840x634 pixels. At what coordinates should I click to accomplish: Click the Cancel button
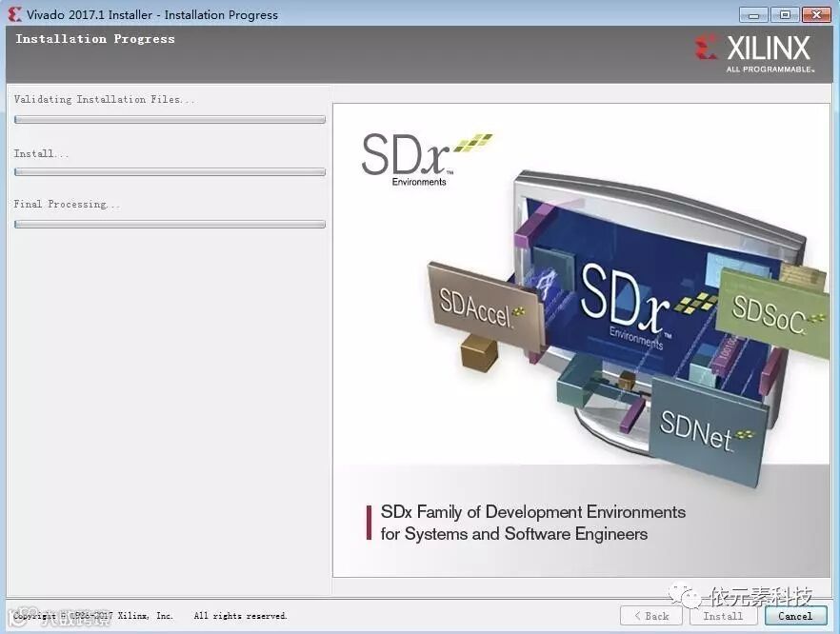pyautogui.click(x=795, y=616)
